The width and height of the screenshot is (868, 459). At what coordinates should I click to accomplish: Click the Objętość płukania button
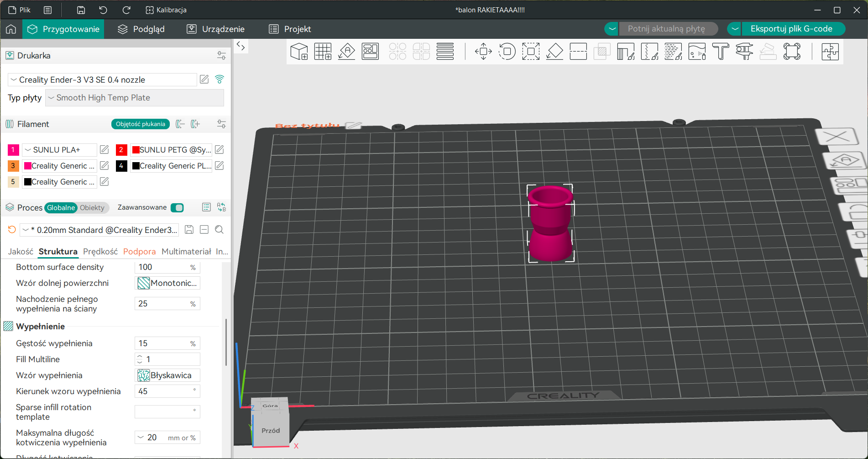point(140,124)
